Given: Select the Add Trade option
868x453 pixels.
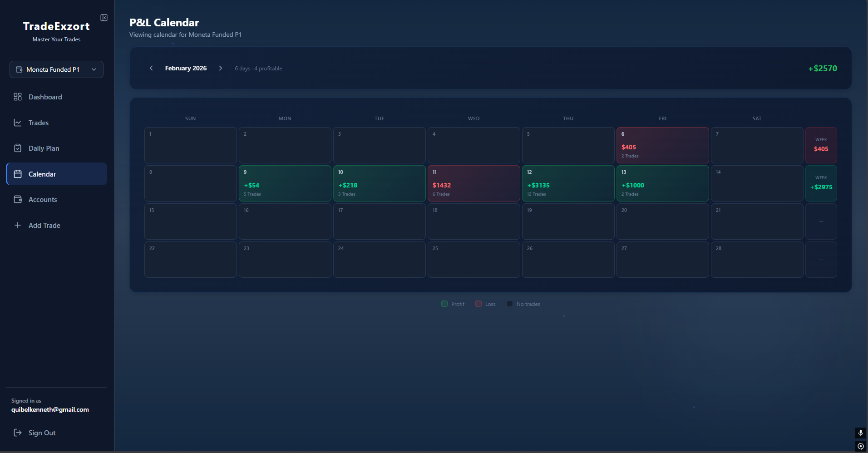Looking at the screenshot, I should 44,225.
